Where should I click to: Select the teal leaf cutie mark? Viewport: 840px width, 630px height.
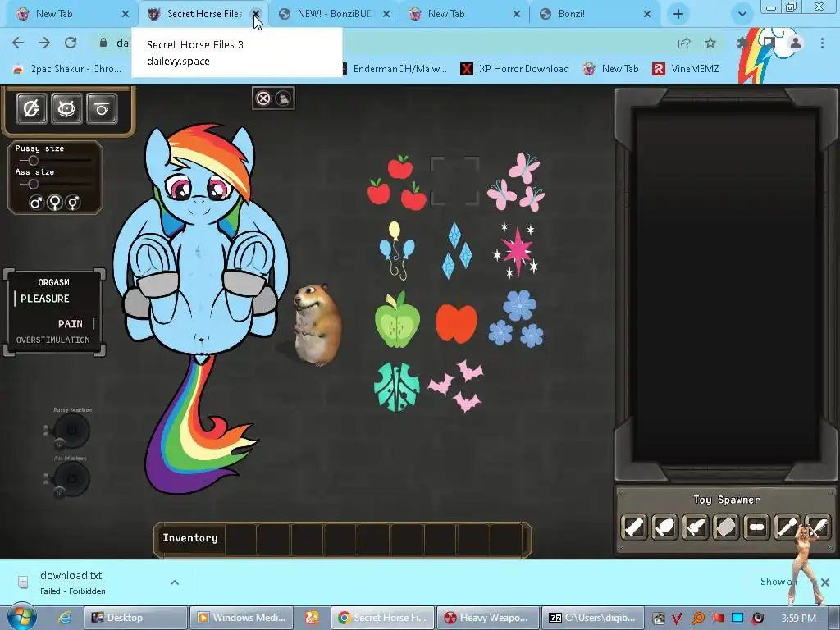pos(397,387)
